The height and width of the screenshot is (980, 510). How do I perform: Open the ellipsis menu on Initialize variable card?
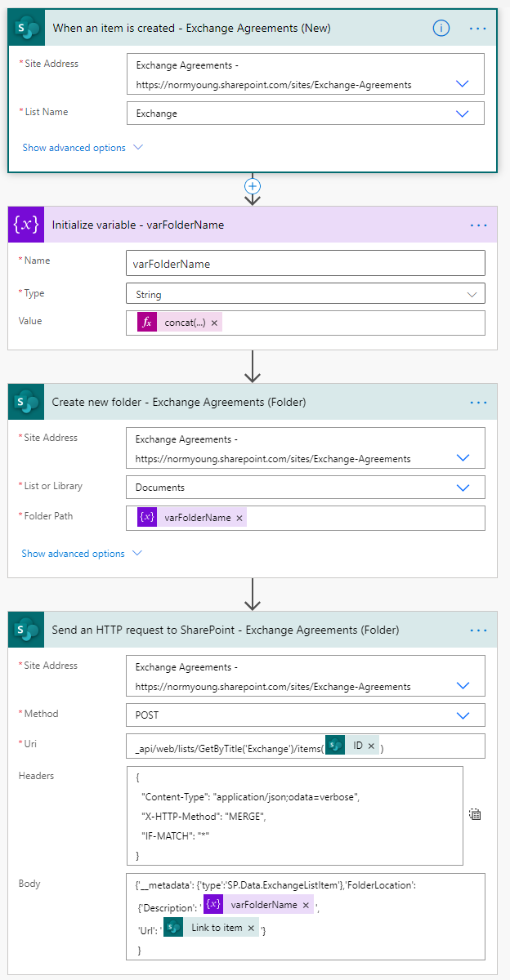point(478,224)
